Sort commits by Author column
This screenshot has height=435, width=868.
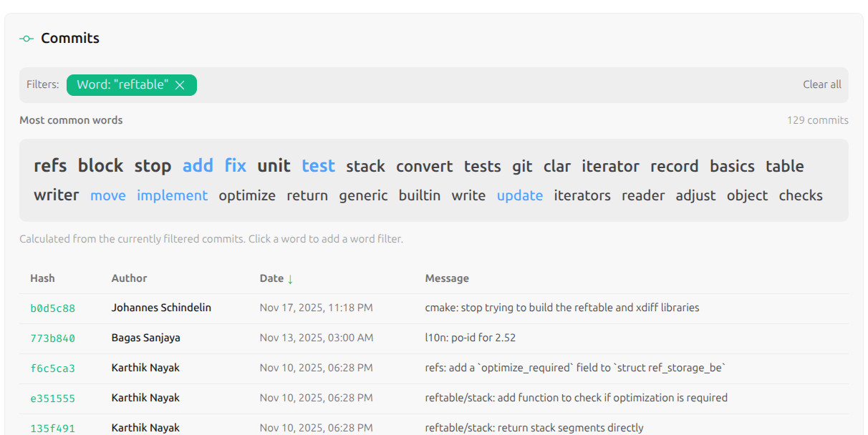click(x=129, y=278)
